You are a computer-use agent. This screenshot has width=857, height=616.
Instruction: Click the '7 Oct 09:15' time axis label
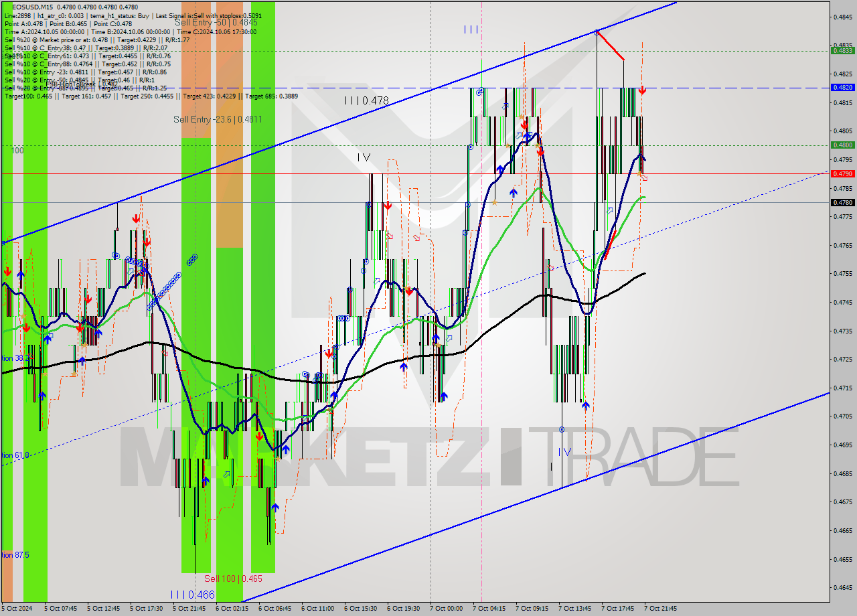[532, 609]
